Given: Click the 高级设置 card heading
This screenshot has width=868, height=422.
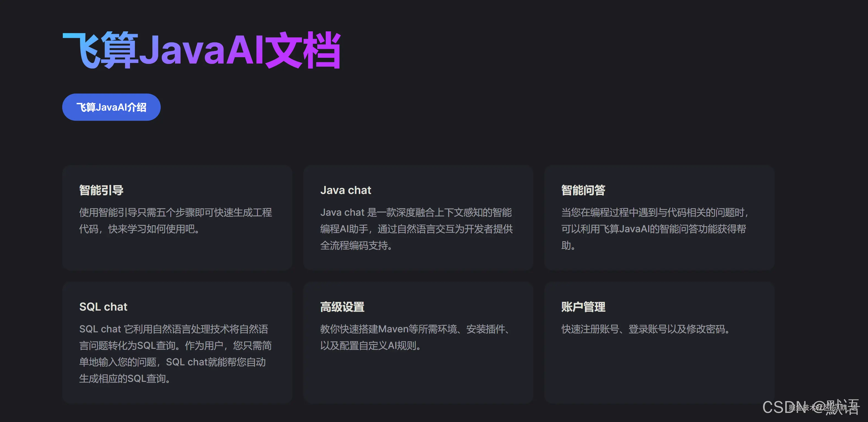Looking at the screenshot, I should tap(343, 306).
